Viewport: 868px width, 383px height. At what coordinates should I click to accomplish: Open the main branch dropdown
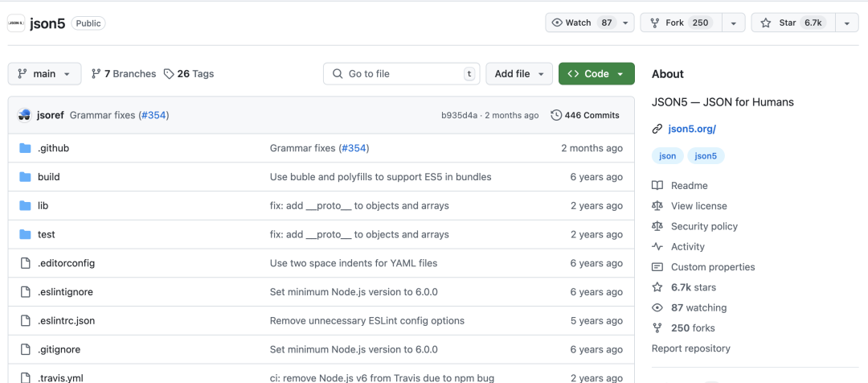[x=45, y=74]
